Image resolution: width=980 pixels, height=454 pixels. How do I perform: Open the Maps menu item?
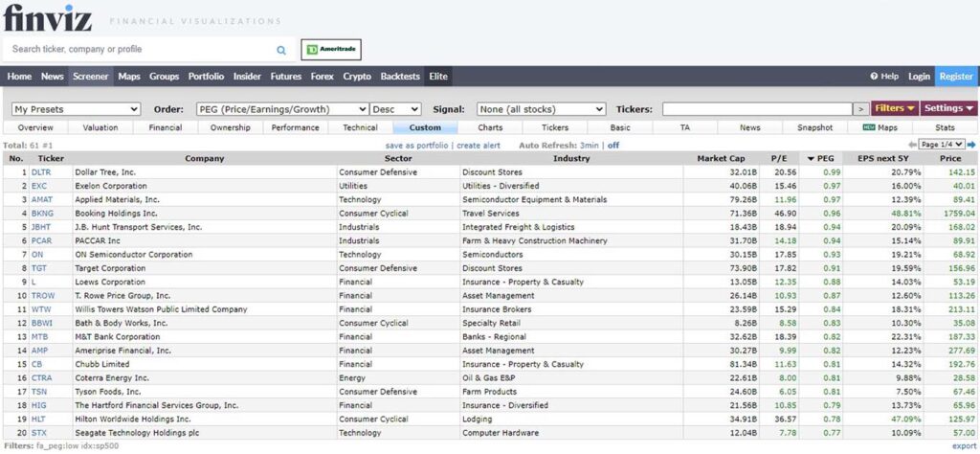[x=129, y=77]
